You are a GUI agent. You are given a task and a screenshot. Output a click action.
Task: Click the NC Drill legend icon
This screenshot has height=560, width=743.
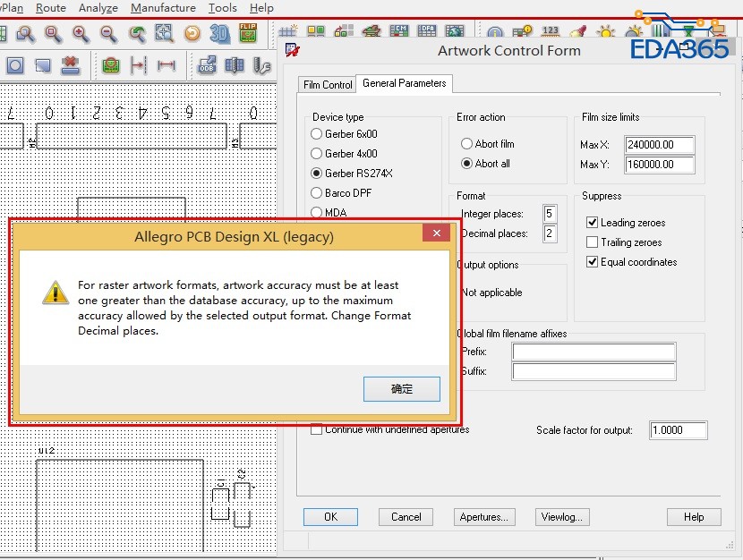[x=235, y=65]
